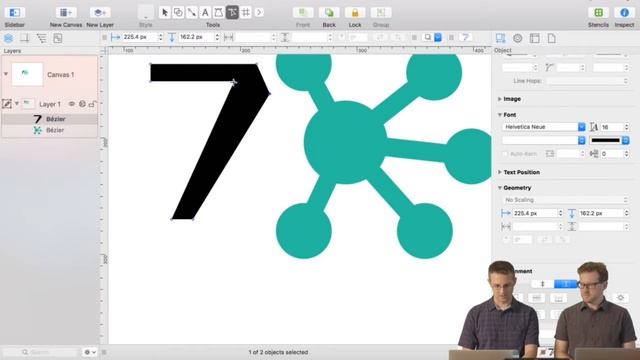This screenshot has width=640, height=360.
Task: Step the font size 16 value
Action: pyautogui.click(x=627, y=127)
